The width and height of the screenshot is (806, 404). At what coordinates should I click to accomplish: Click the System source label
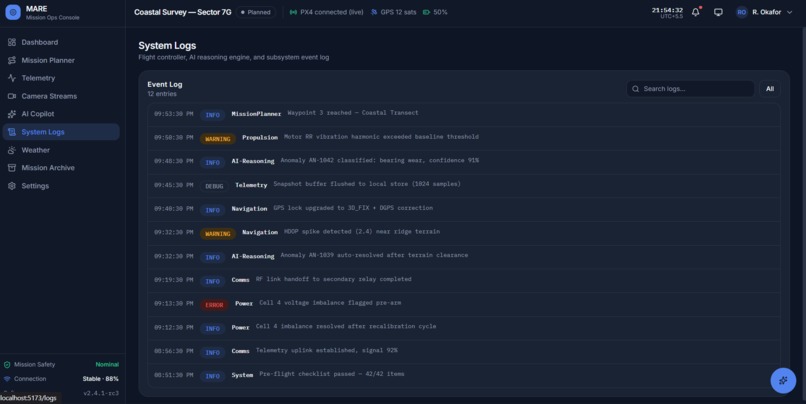tap(242, 375)
